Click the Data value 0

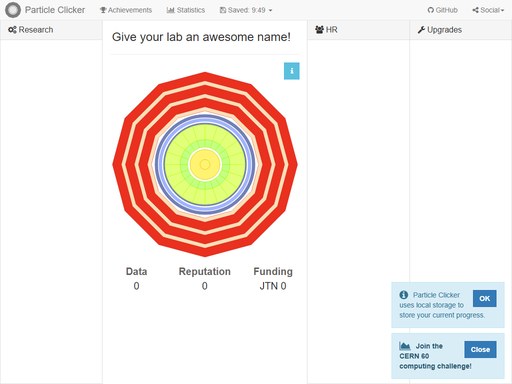point(136,286)
